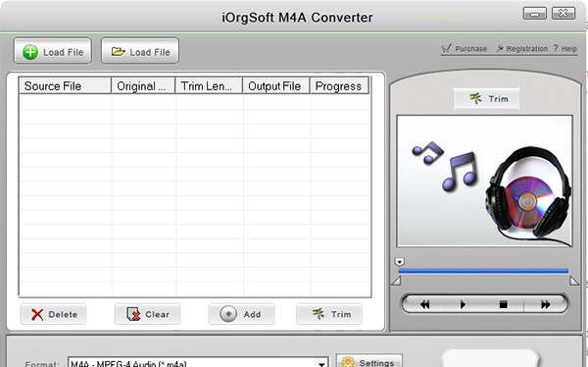Click the music preview image
Screen dimensions: 588x367
484,182
